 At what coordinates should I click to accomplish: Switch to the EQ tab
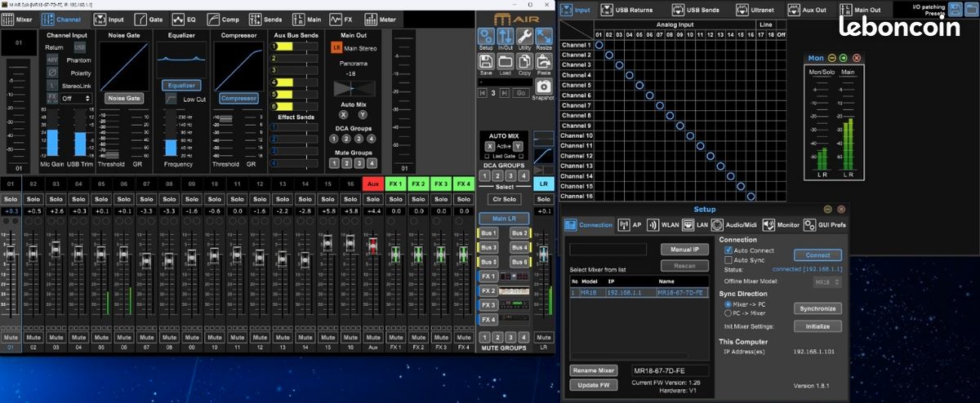(184, 18)
